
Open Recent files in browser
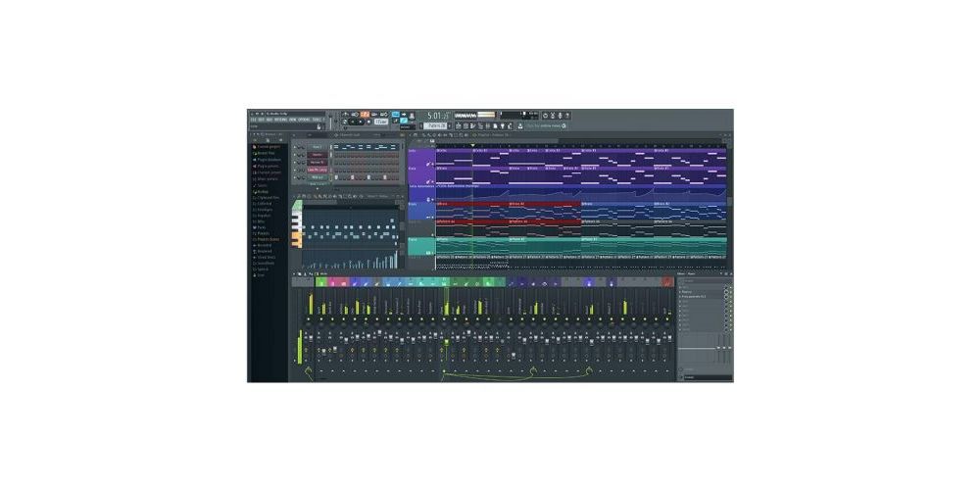coord(267,153)
